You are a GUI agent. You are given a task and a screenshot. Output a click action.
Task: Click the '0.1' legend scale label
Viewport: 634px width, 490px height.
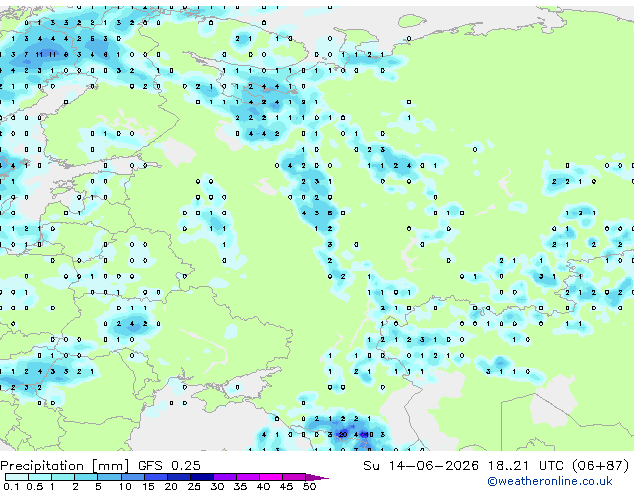11,486
